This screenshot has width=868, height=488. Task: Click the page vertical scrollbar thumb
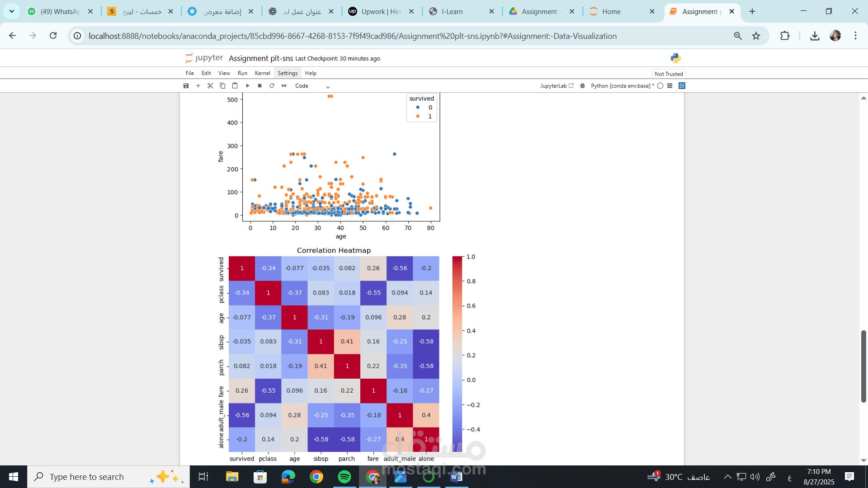point(863,366)
